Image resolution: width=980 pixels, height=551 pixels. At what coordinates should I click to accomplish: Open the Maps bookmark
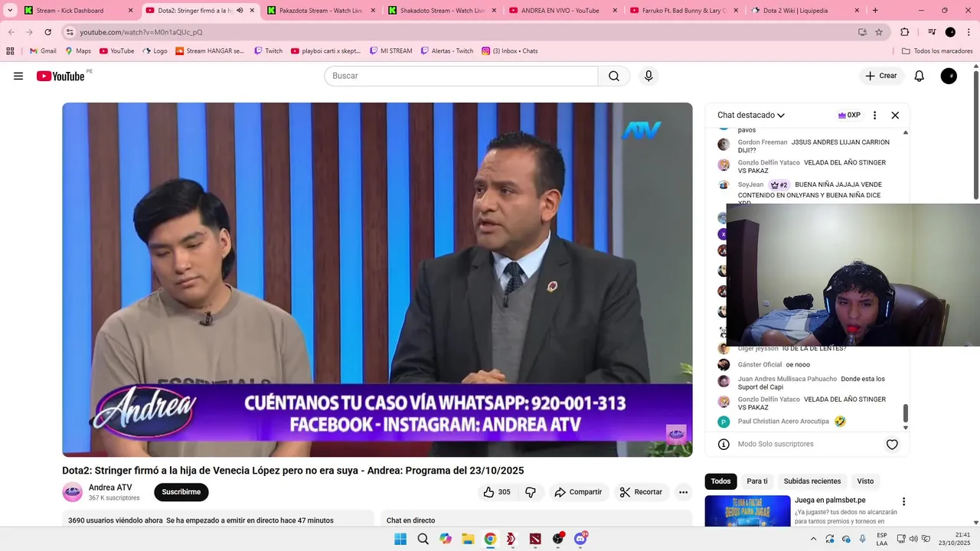coord(78,51)
